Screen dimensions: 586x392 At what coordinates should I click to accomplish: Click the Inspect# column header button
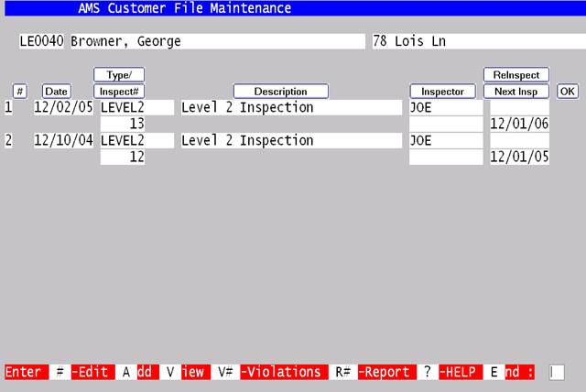point(118,92)
